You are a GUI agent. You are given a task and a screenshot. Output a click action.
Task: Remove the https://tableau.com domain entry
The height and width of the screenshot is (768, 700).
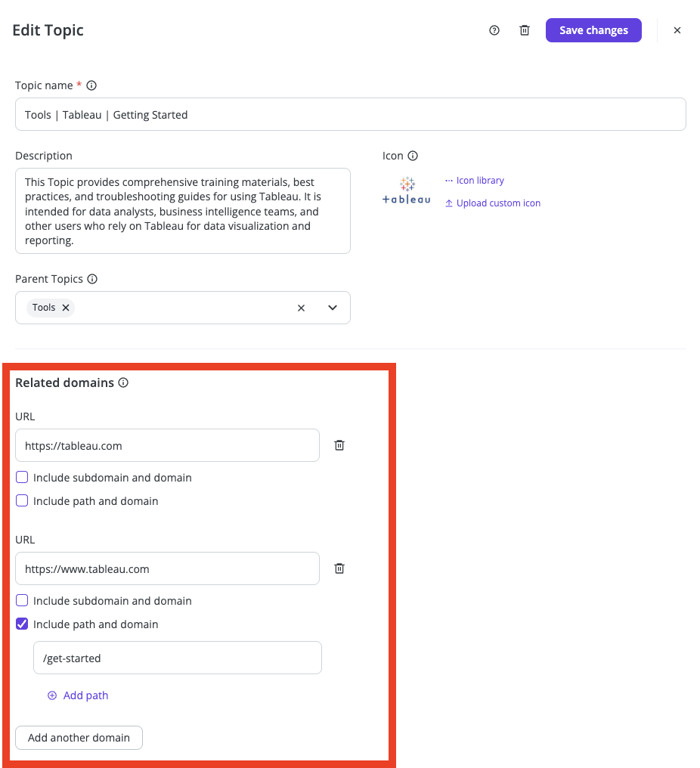point(339,445)
